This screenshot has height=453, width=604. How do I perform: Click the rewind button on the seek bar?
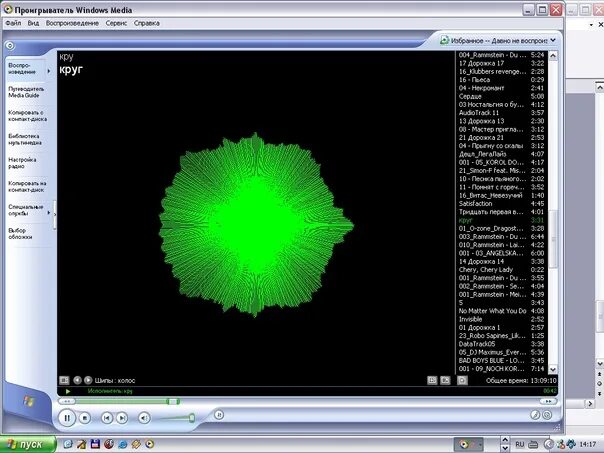[67, 401]
